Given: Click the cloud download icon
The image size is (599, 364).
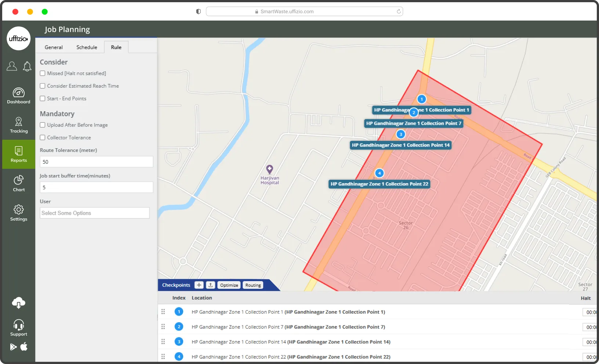Looking at the screenshot, I should (x=19, y=303).
